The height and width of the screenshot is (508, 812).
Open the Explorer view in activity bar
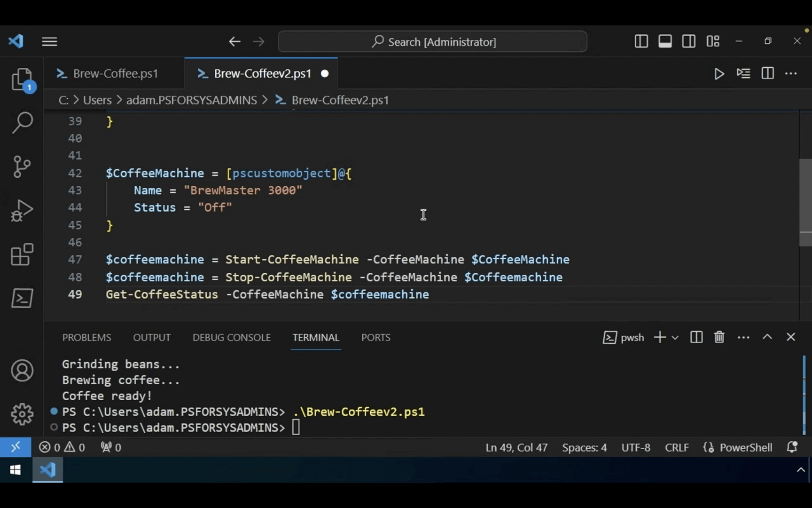pos(22,79)
